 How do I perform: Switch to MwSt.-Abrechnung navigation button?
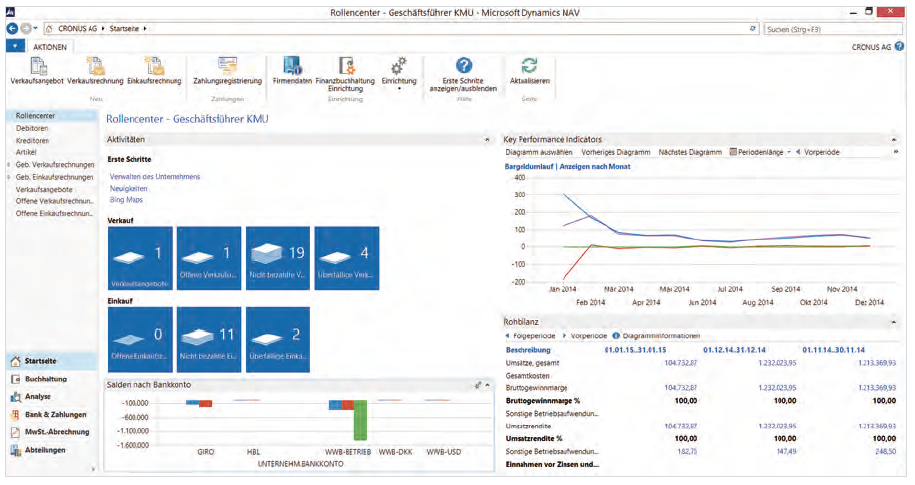click(52, 432)
